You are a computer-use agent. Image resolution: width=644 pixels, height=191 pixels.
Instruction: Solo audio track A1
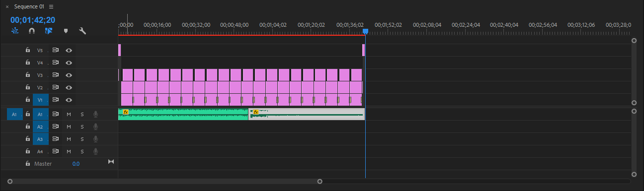[x=82, y=114]
